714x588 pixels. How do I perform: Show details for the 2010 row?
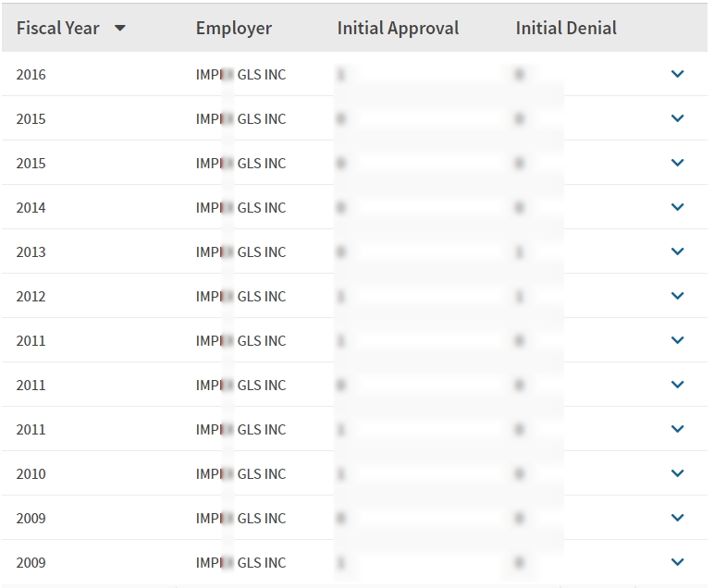[x=677, y=473]
